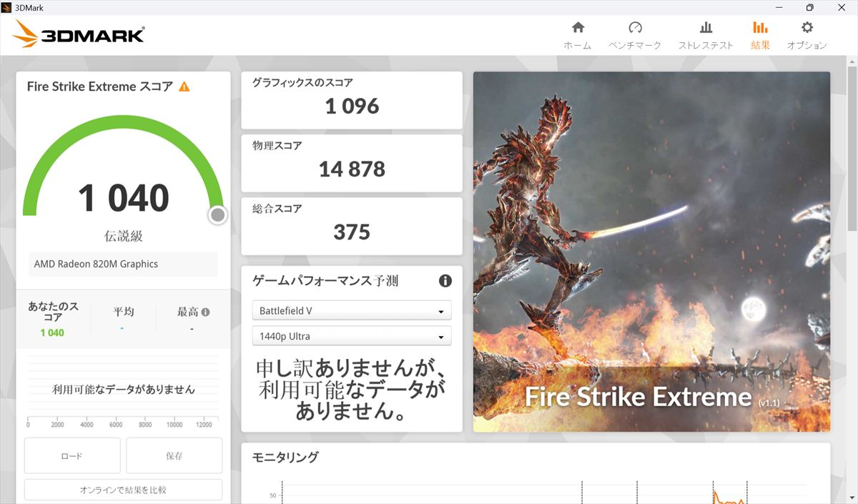This screenshot has height=504, width=858.
Task: Click info icon next to game performance prediction
Action: pyautogui.click(x=445, y=281)
